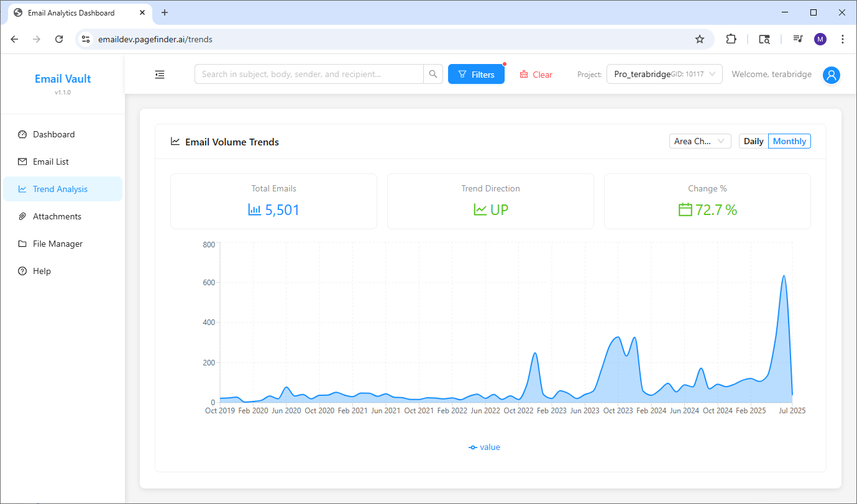Switch trend view to Daily

click(x=753, y=141)
